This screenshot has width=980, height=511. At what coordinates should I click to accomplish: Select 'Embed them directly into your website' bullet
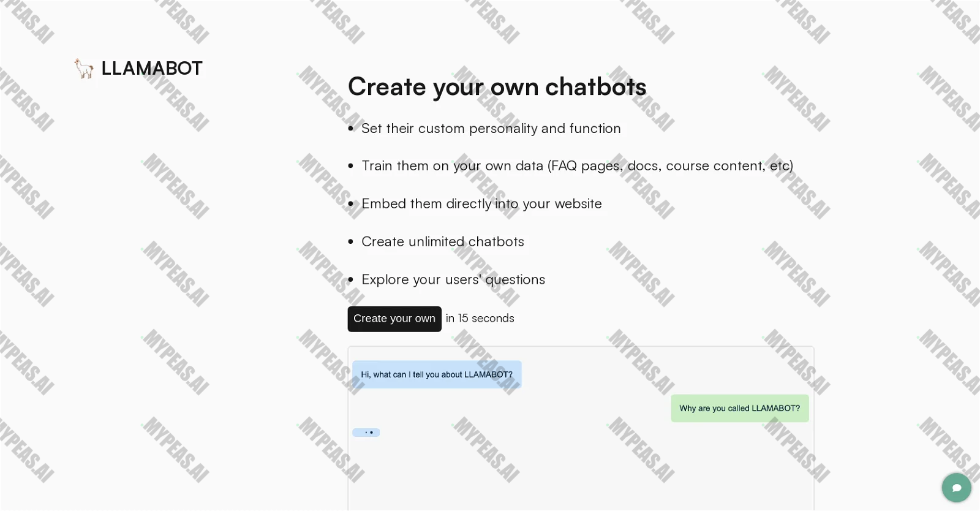tap(481, 203)
